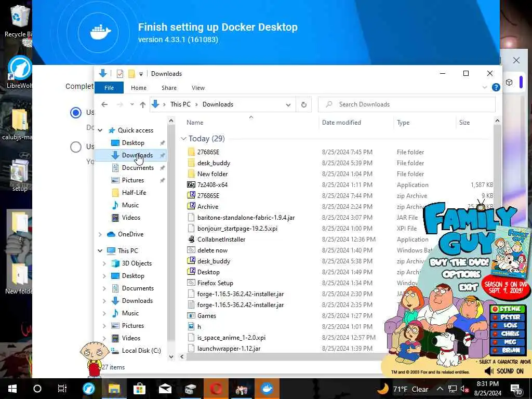532x399 pixels.
Task: Select the New folder item in list
Action: point(212,174)
